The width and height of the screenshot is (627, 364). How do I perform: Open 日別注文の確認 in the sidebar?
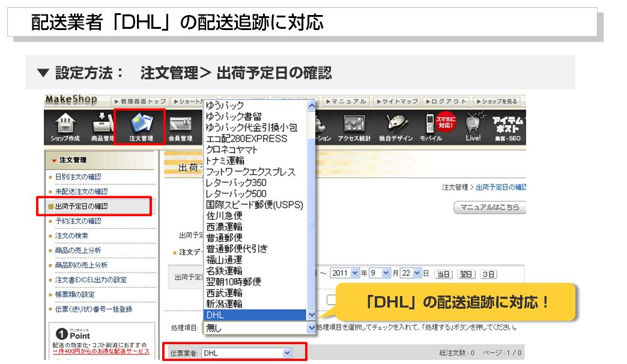[x=78, y=177]
